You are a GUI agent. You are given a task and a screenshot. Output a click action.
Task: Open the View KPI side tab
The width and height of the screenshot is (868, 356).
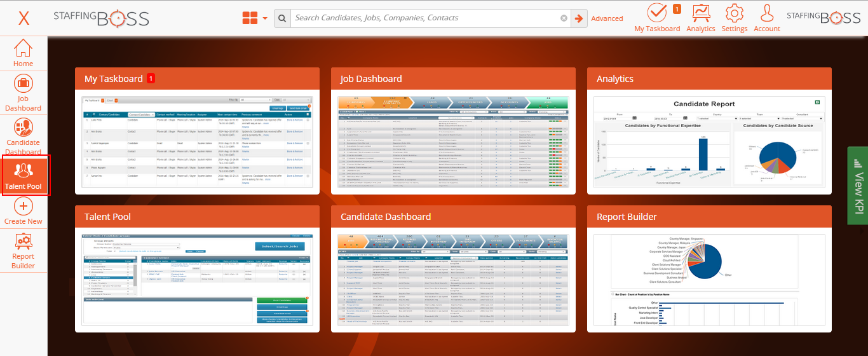pos(858,185)
